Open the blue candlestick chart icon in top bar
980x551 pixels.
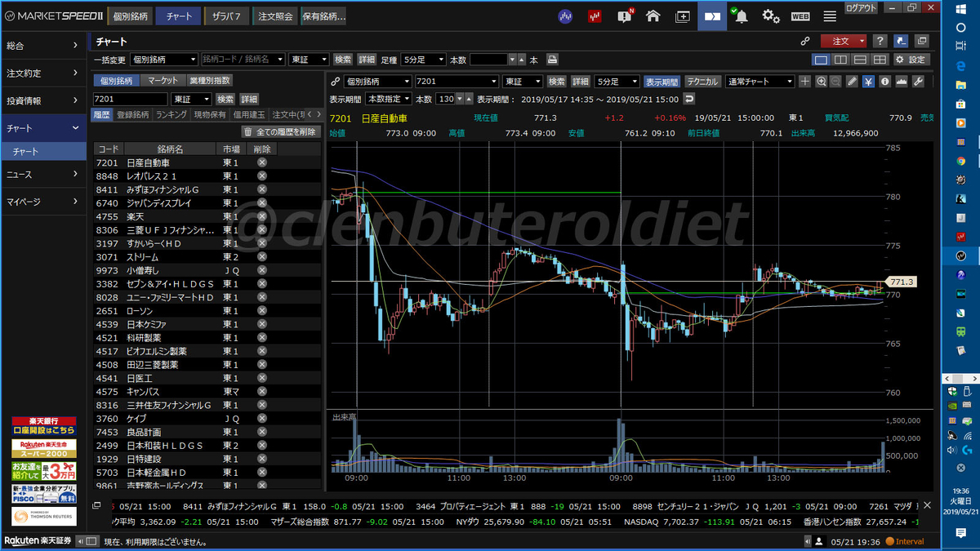coord(565,16)
